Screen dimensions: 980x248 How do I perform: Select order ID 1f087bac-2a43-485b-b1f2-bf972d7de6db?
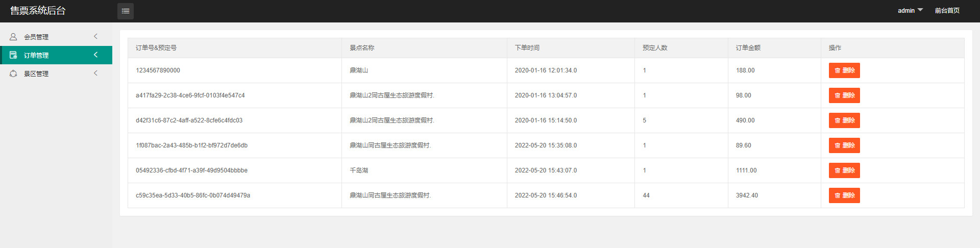[x=192, y=145]
